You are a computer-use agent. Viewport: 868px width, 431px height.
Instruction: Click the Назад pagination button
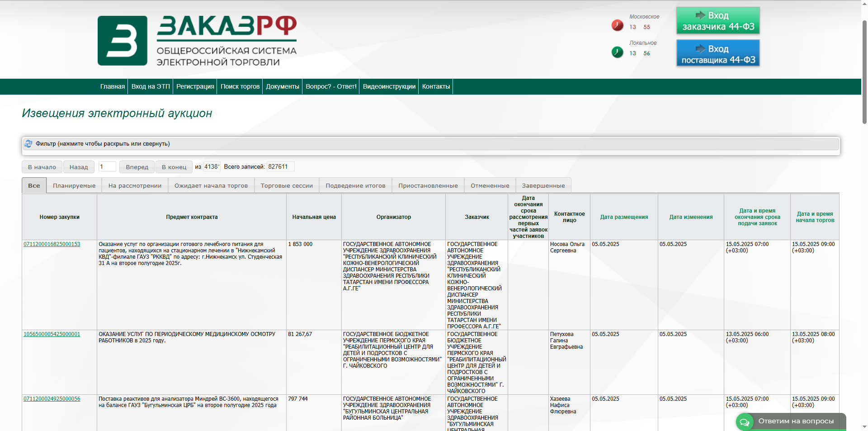coord(79,167)
